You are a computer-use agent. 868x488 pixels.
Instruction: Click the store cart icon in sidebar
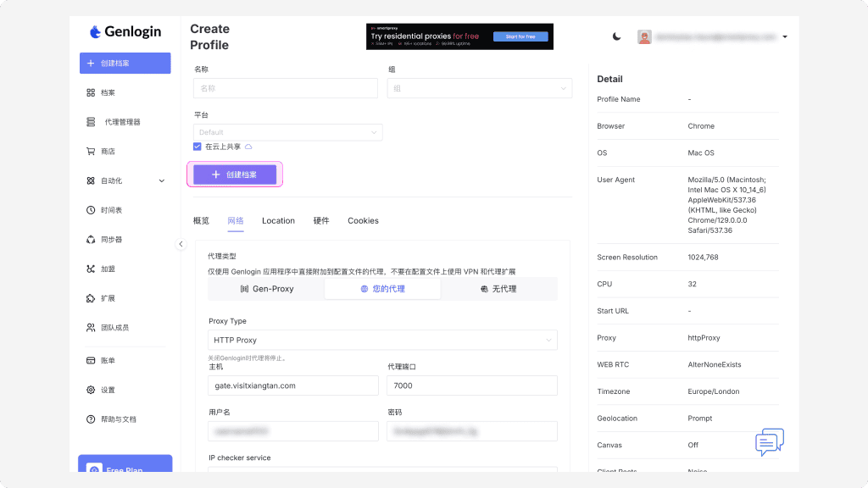point(91,152)
